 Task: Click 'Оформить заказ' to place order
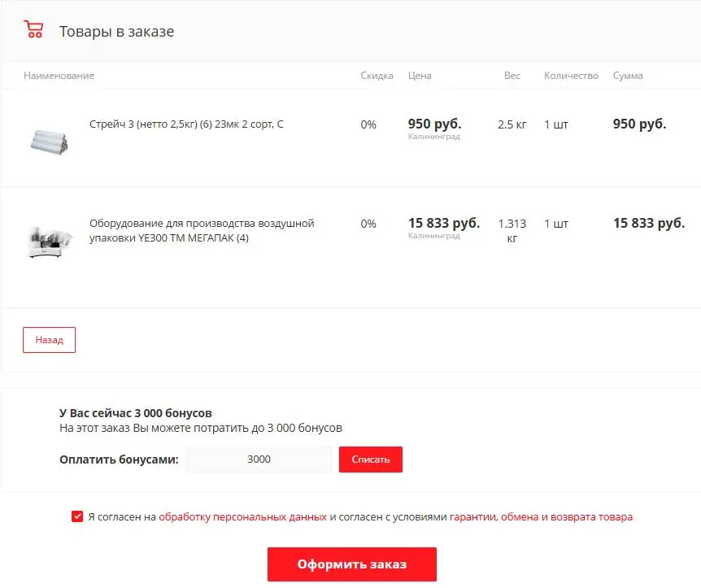pos(351,564)
